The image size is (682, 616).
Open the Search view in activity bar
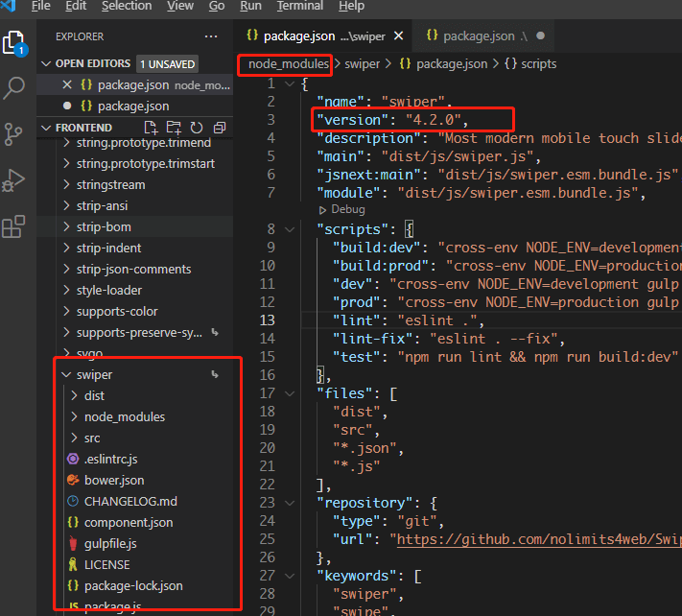pos(14,88)
